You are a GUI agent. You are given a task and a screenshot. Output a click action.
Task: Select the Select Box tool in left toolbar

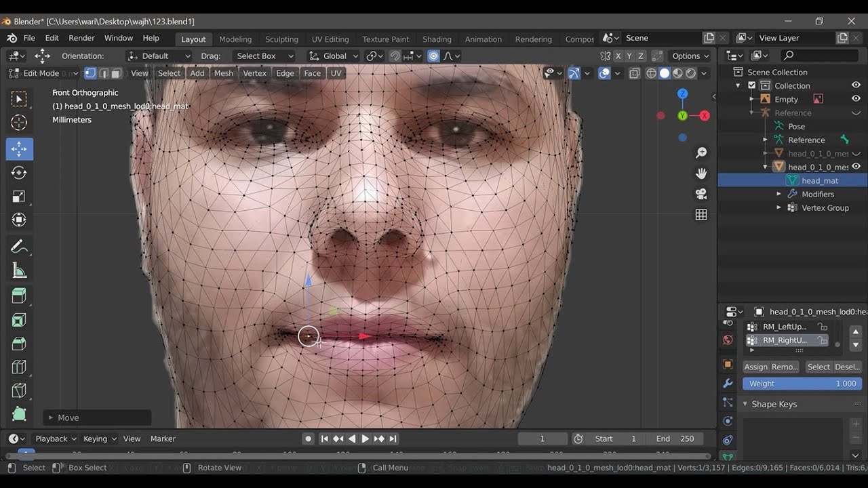pos(19,99)
